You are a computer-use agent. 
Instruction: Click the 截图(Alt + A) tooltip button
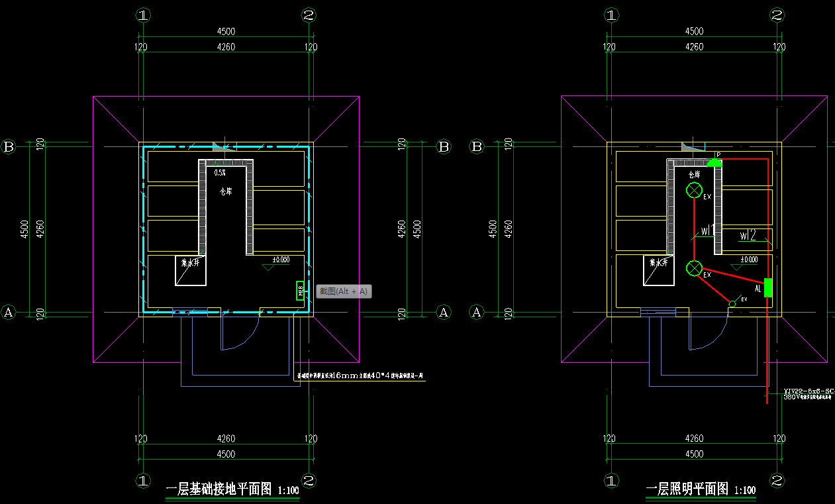pos(344,291)
